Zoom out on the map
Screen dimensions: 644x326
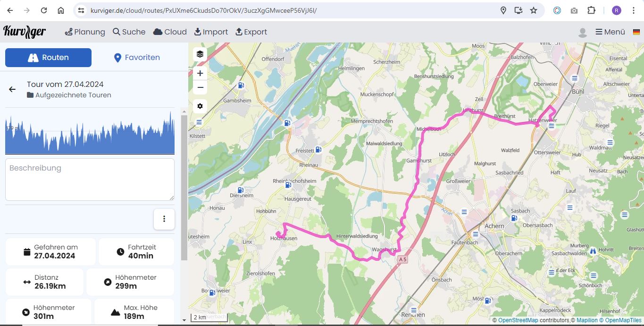[x=200, y=87]
